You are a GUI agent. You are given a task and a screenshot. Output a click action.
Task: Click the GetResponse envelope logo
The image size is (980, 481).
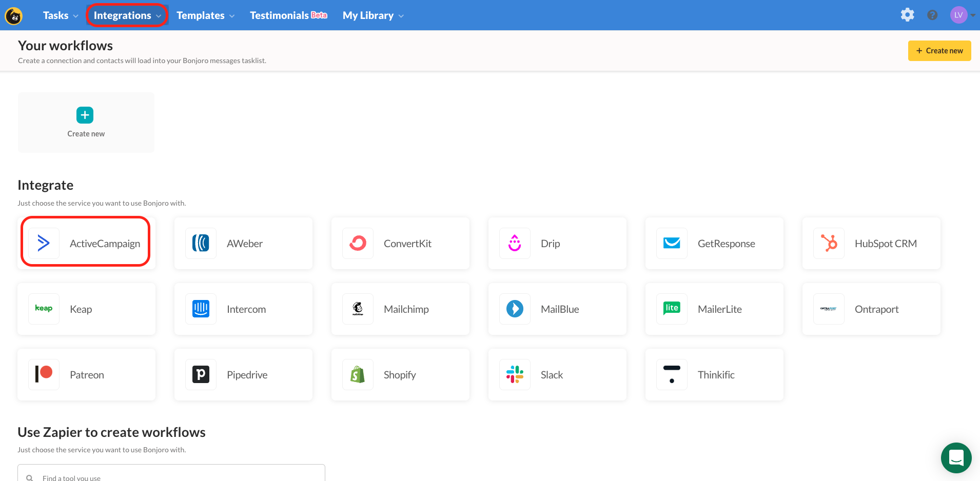tap(672, 243)
